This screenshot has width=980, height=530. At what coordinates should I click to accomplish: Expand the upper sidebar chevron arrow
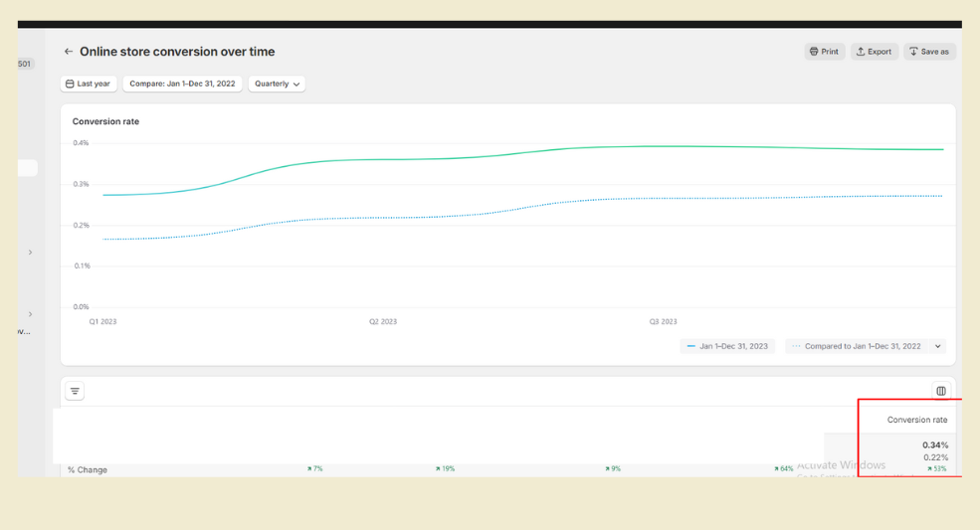pos(30,253)
